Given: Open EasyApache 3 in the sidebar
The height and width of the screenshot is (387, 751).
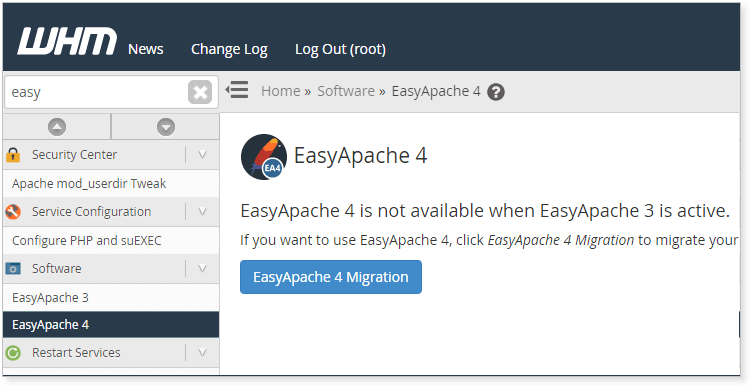Looking at the screenshot, I should pos(111,297).
